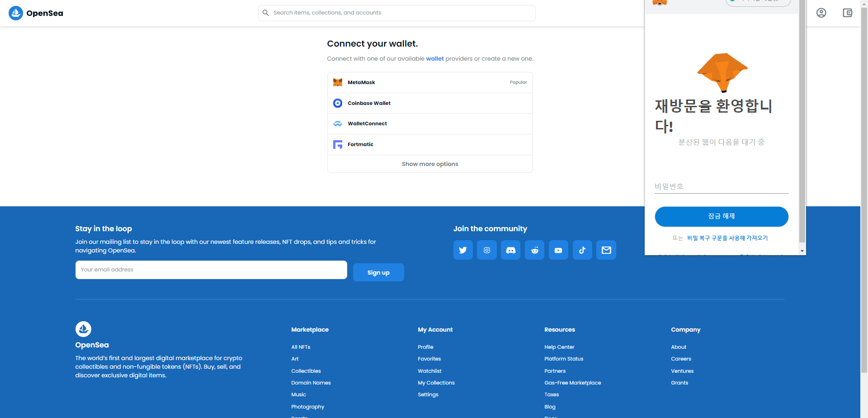Select the Fortmatic icon
Screen dimensions: 868x418
pos(338,144)
